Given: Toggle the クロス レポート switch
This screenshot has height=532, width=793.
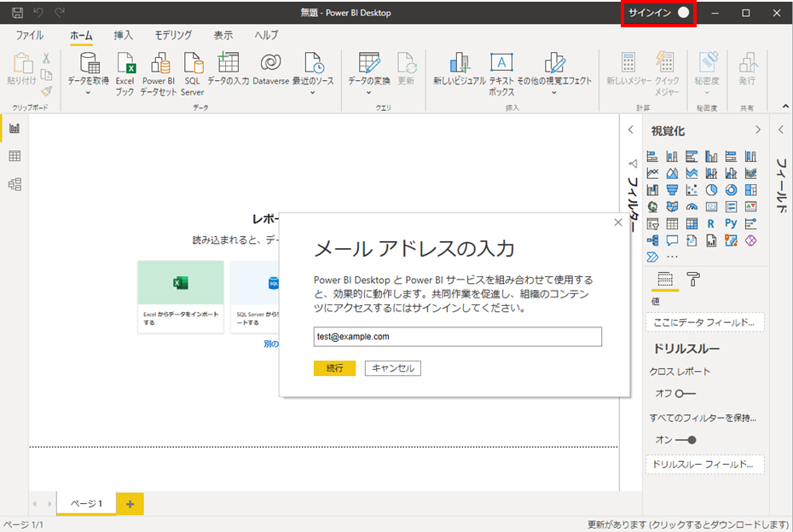Looking at the screenshot, I should (686, 394).
